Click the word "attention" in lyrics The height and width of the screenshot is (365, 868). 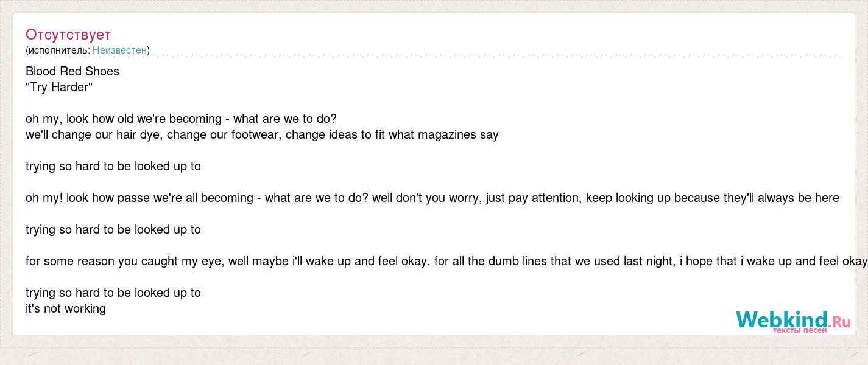pos(555,198)
